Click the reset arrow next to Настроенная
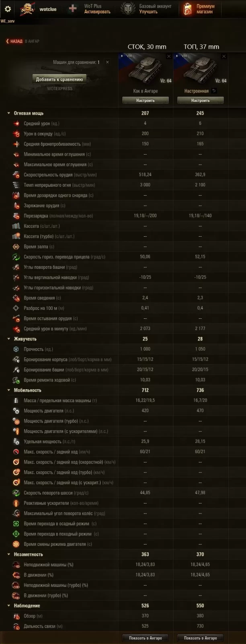 click(214, 91)
